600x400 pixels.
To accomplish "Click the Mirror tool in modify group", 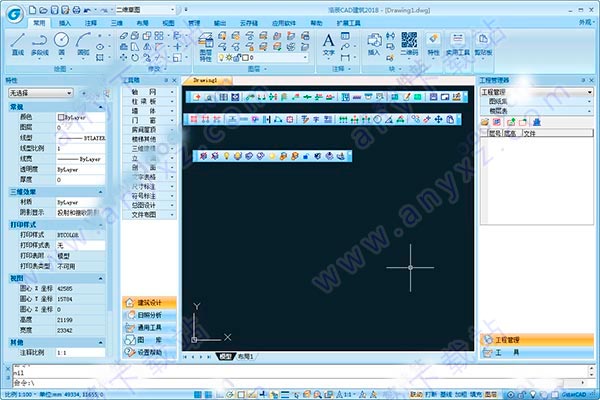I will pos(147,47).
